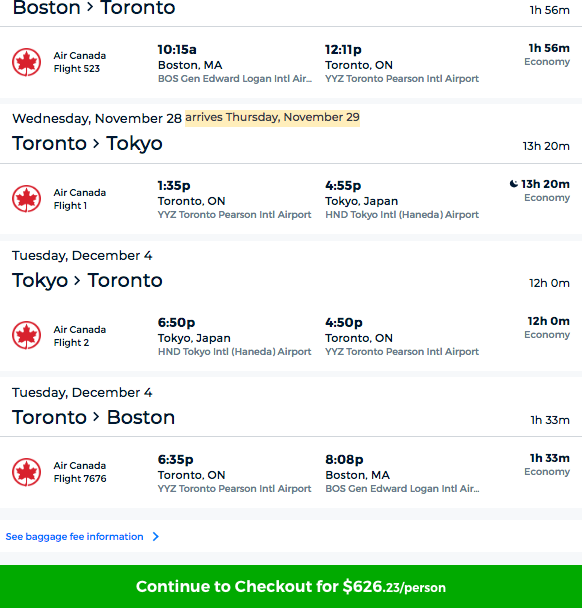Image resolution: width=582 pixels, height=608 pixels.
Task: Click the Air Canada logo for Flight 2
Action: [26, 335]
